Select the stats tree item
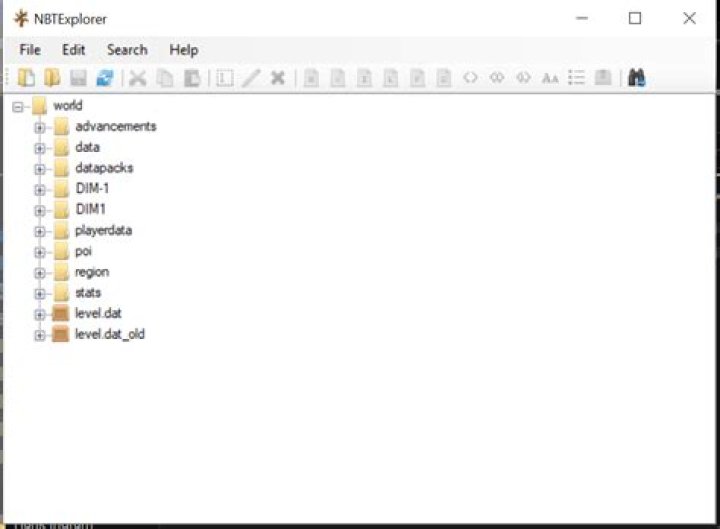The image size is (720, 529). [x=88, y=293]
